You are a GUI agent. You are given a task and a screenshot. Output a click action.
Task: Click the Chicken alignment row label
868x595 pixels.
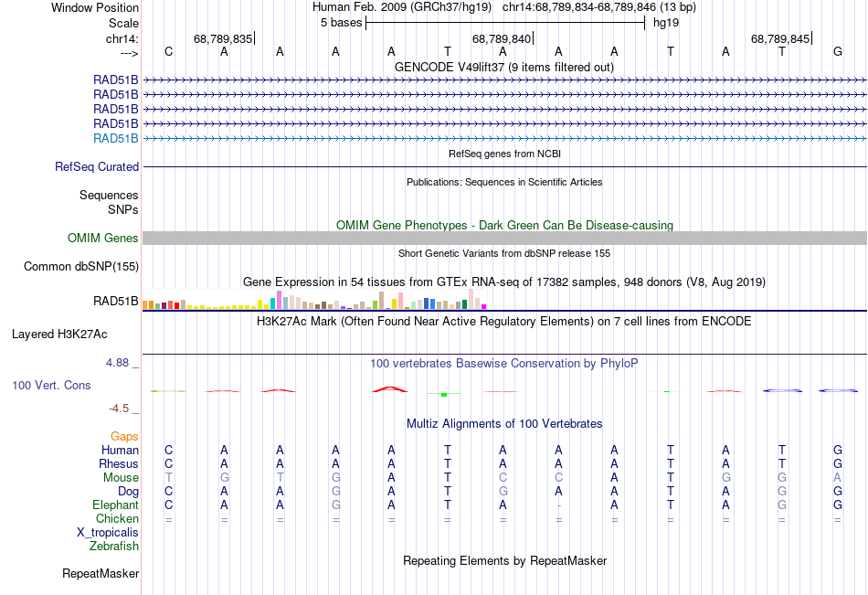[117, 519]
